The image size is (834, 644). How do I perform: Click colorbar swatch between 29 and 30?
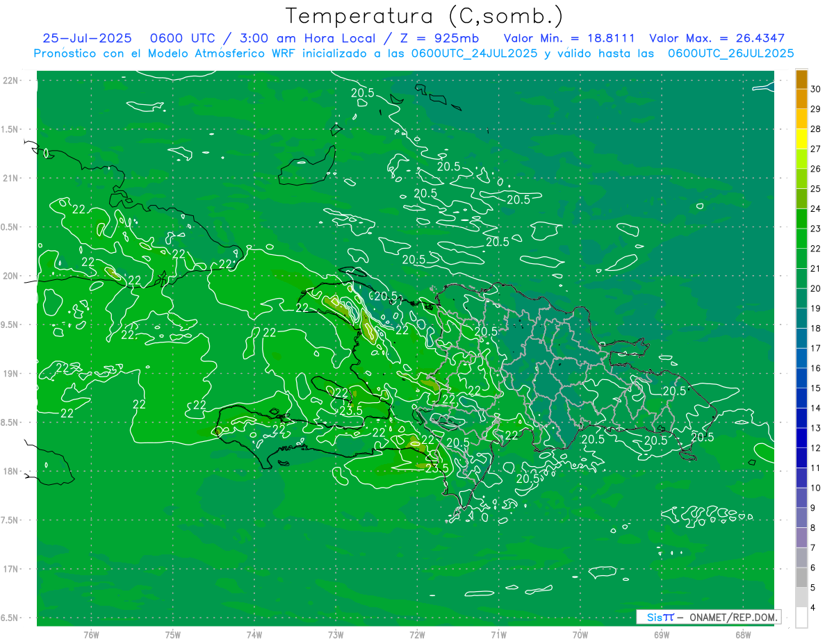click(x=801, y=99)
